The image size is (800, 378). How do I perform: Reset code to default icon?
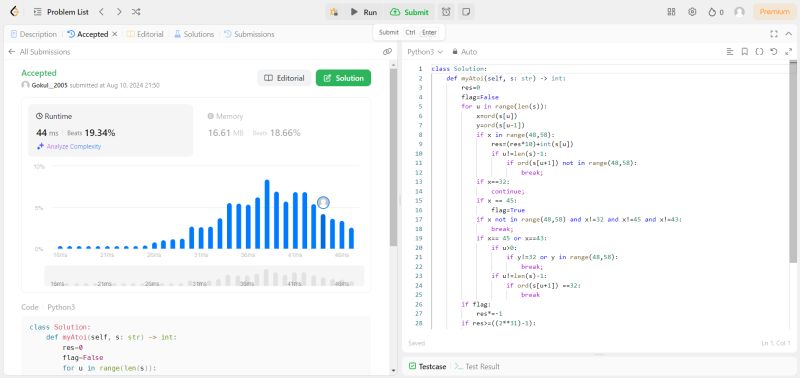point(774,52)
